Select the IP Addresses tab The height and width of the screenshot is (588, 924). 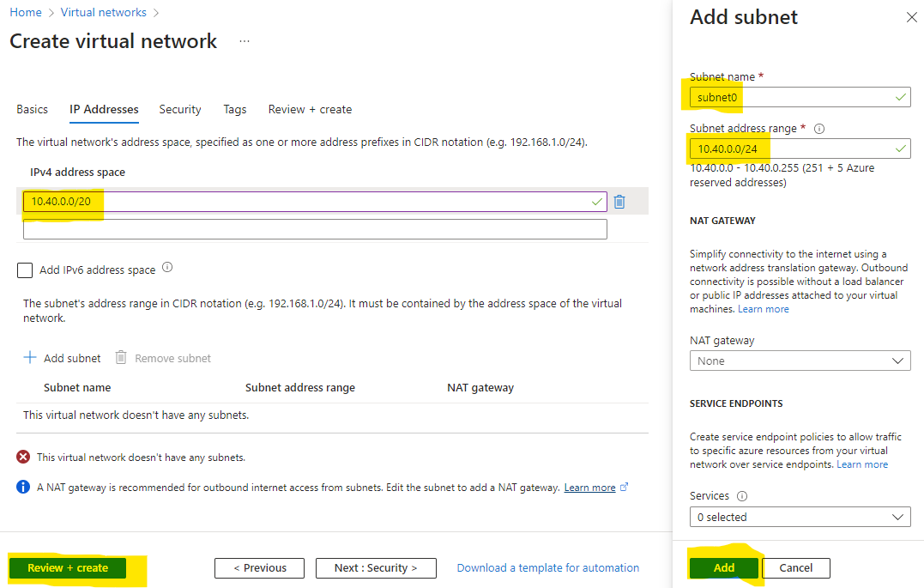104,110
